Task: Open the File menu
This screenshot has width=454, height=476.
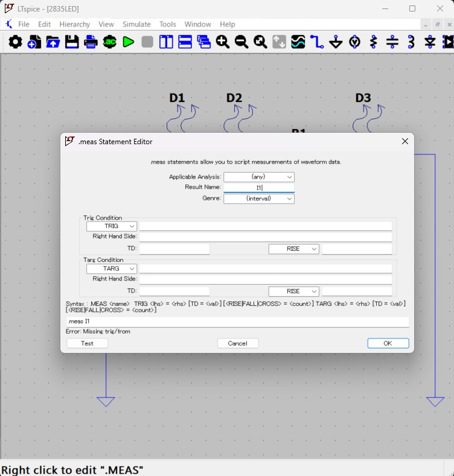Action: 24,24
